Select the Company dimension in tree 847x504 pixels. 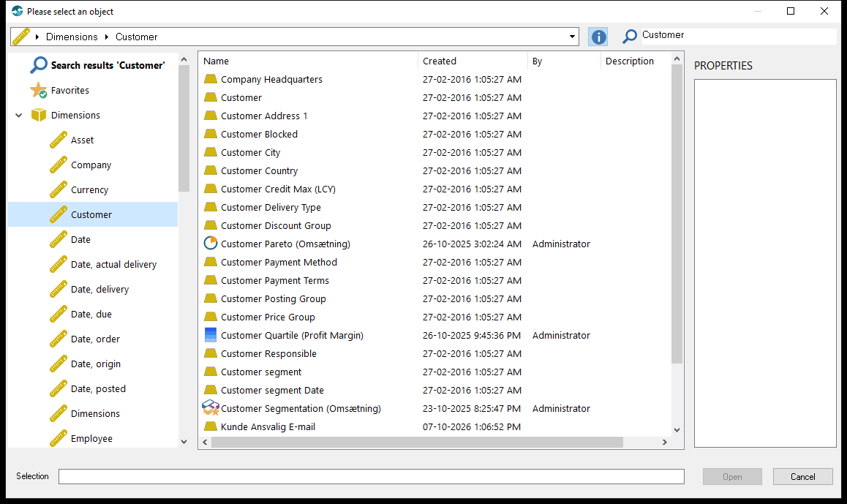(x=92, y=165)
